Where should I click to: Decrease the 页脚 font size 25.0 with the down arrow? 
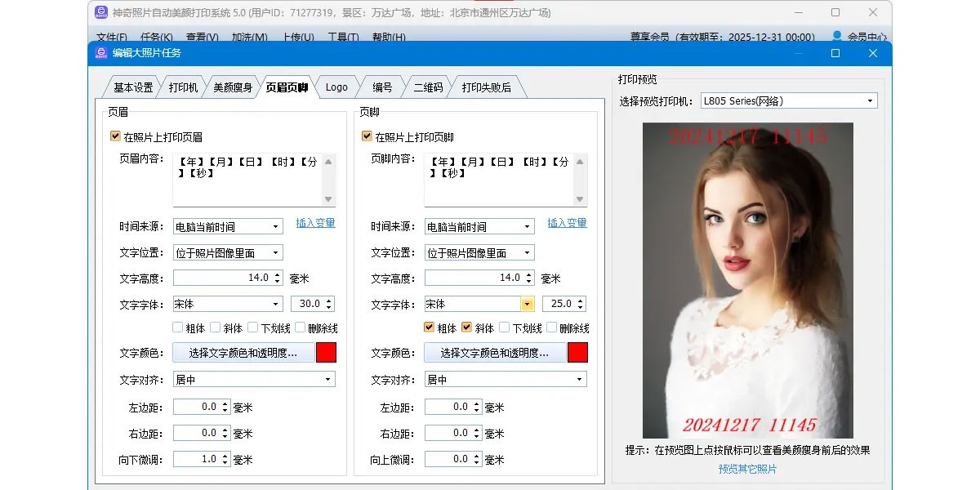pyautogui.click(x=581, y=308)
